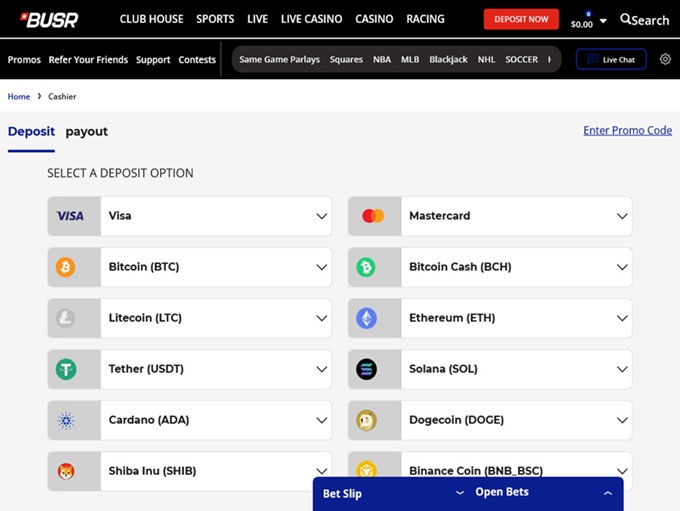680x511 pixels.
Task: Click the Visa card icon
Action: tap(70, 216)
